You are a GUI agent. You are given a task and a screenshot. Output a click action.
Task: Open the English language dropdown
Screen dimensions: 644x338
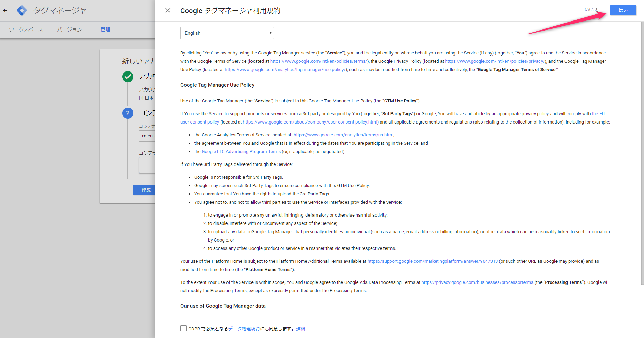point(227,33)
